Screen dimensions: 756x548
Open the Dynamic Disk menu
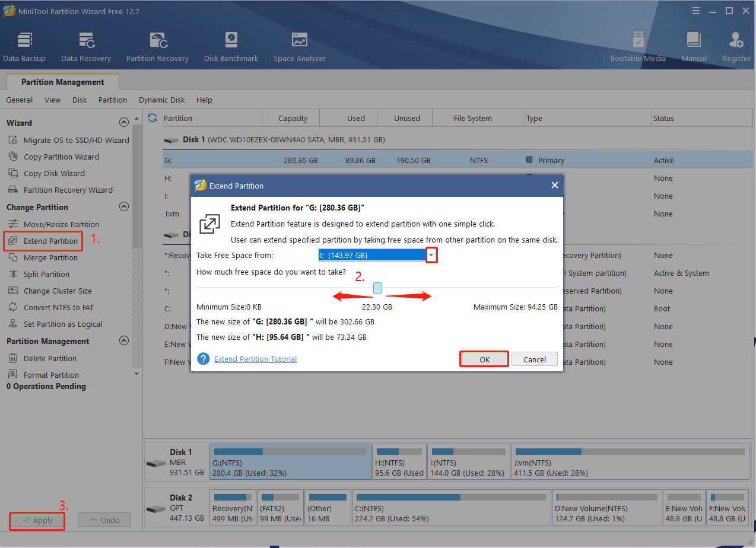point(162,100)
